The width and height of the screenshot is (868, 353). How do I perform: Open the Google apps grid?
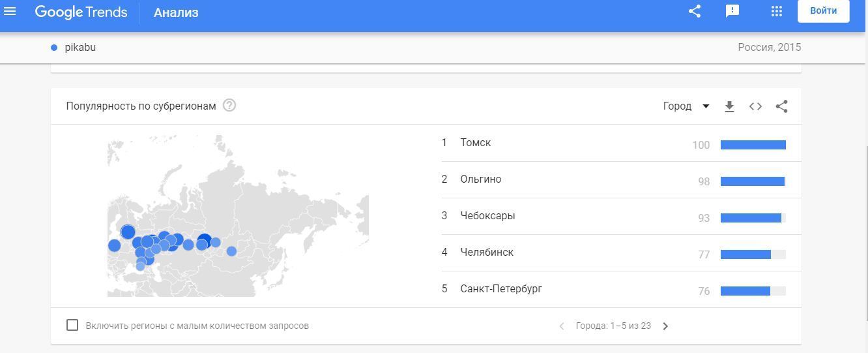(x=776, y=11)
